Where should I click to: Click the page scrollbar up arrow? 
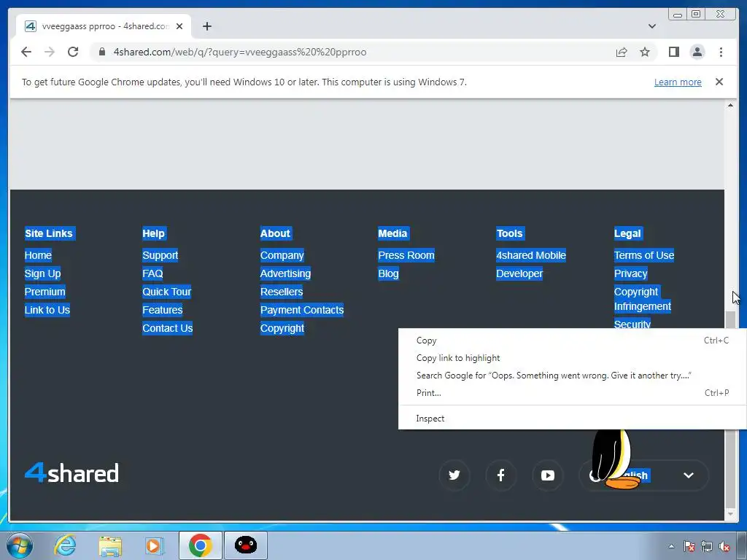tap(730, 105)
